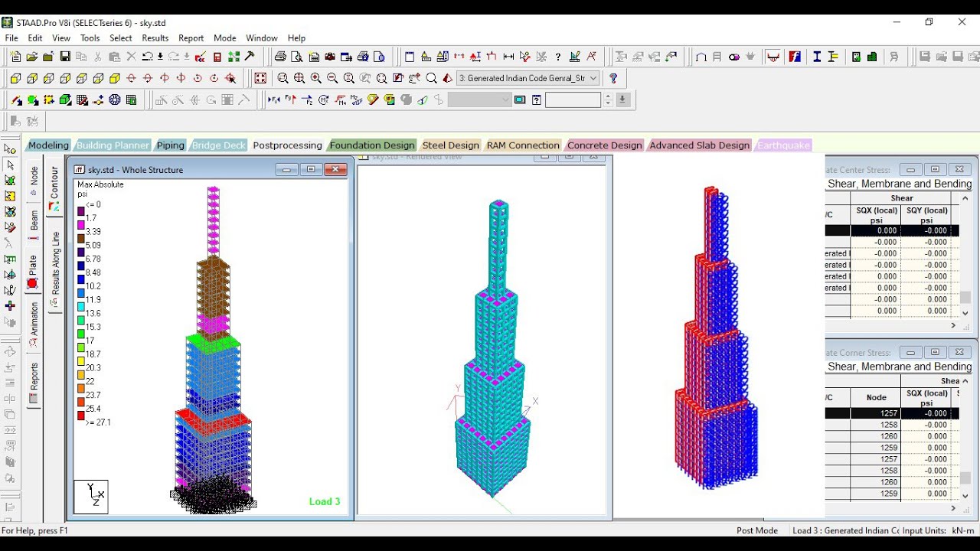Screen dimensions: 980x551
Task: Click the blue I-beam section icon
Action: (817, 57)
